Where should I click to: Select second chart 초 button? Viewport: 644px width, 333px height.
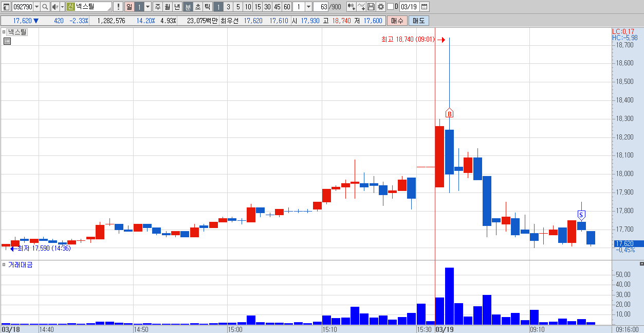(x=197, y=7)
